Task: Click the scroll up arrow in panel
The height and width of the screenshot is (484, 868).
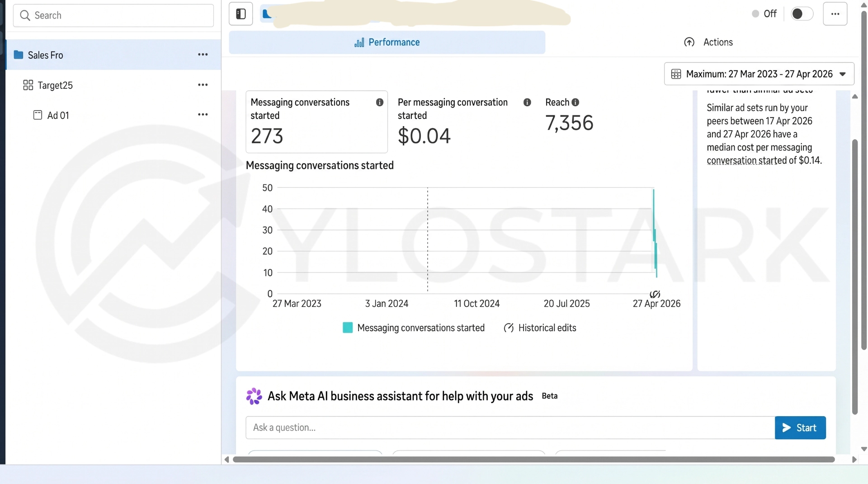Action: point(855,97)
